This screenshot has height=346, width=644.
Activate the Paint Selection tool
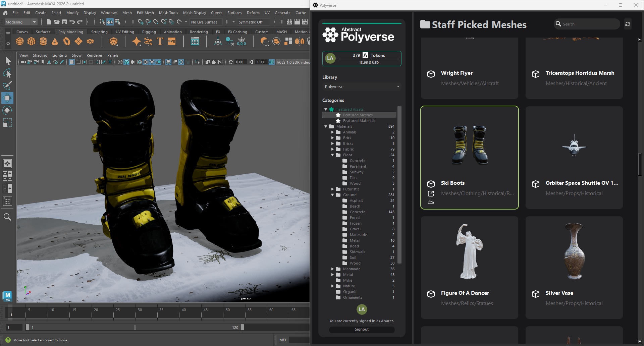[x=7, y=85]
